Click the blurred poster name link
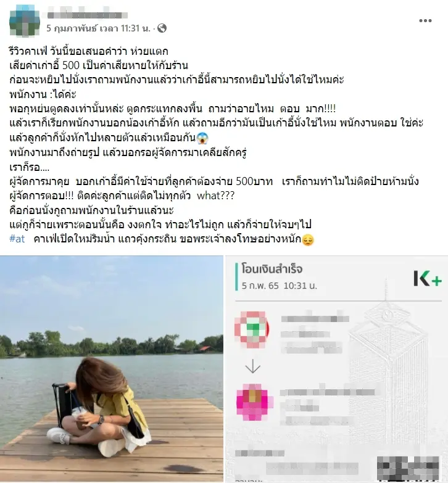The width and height of the screenshot is (448, 483). pyautogui.click(x=87, y=14)
